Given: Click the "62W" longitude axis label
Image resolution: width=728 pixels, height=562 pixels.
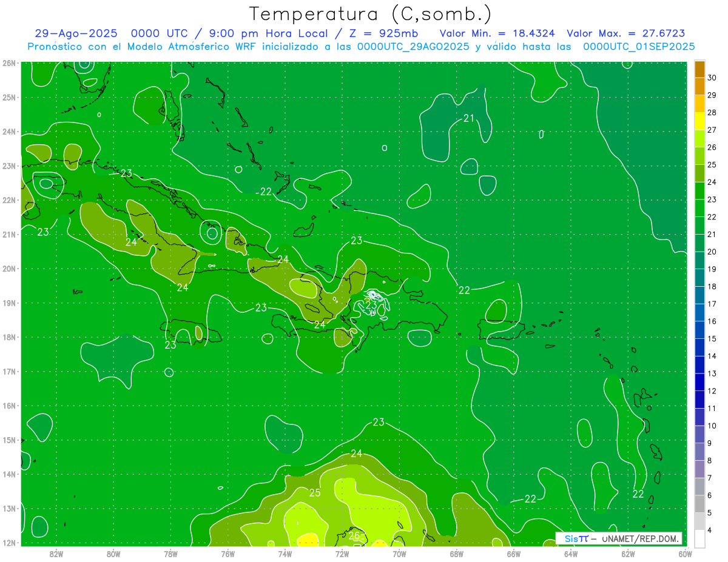Looking at the screenshot, I should coord(628,553).
